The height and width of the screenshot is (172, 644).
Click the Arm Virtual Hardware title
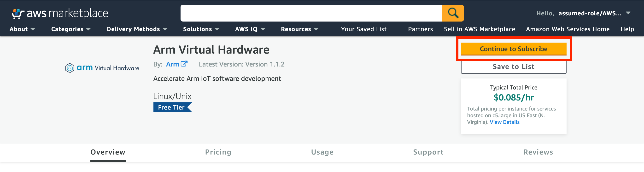point(211,50)
